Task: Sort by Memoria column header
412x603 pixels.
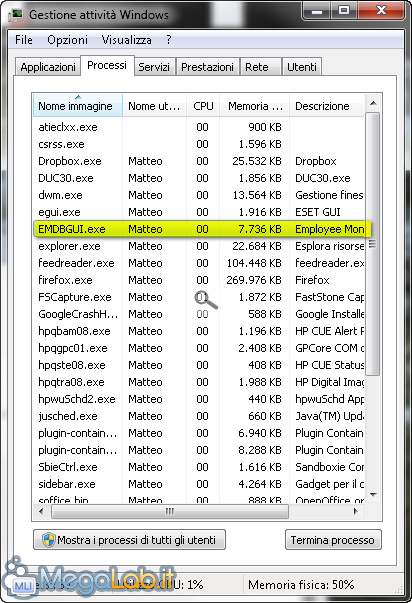Action: pos(255,106)
